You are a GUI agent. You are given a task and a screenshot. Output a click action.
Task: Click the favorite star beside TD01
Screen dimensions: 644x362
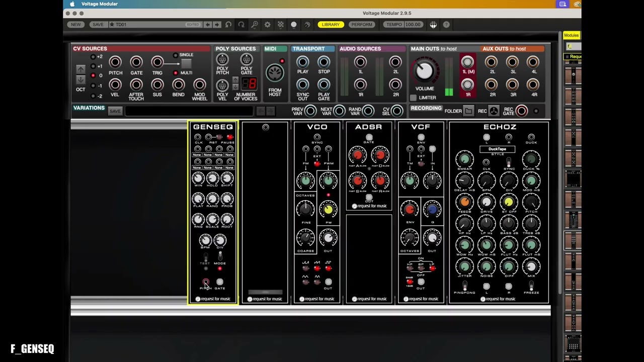point(111,25)
